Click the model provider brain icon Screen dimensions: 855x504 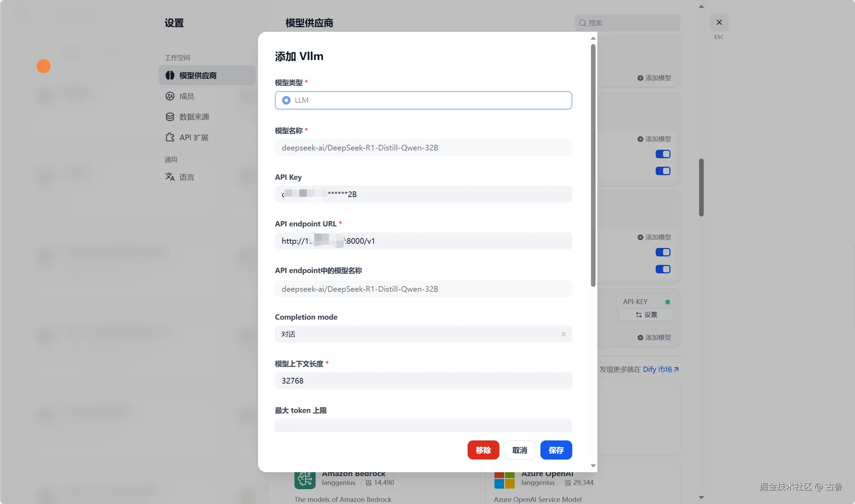[170, 75]
